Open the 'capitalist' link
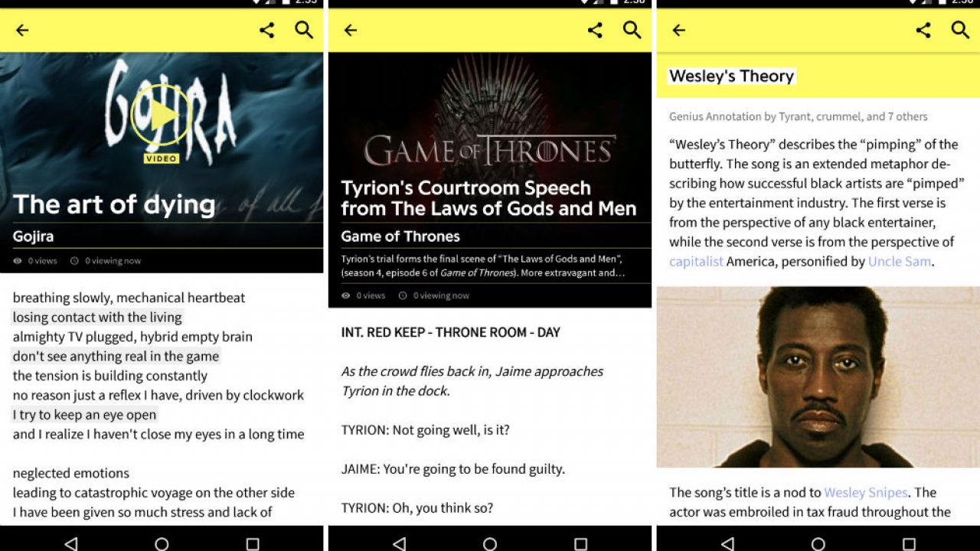This screenshot has width=980, height=551. point(696,262)
